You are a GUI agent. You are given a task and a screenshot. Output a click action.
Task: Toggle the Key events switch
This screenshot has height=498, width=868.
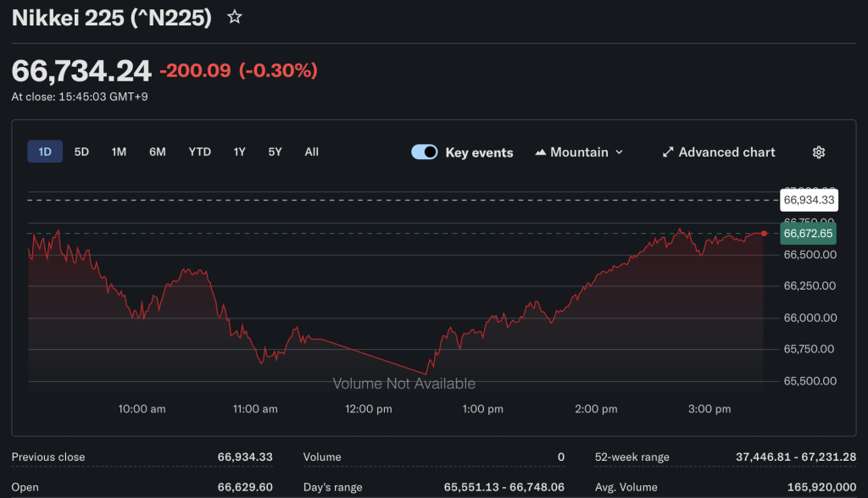pyautogui.click(x=425, y=152)
